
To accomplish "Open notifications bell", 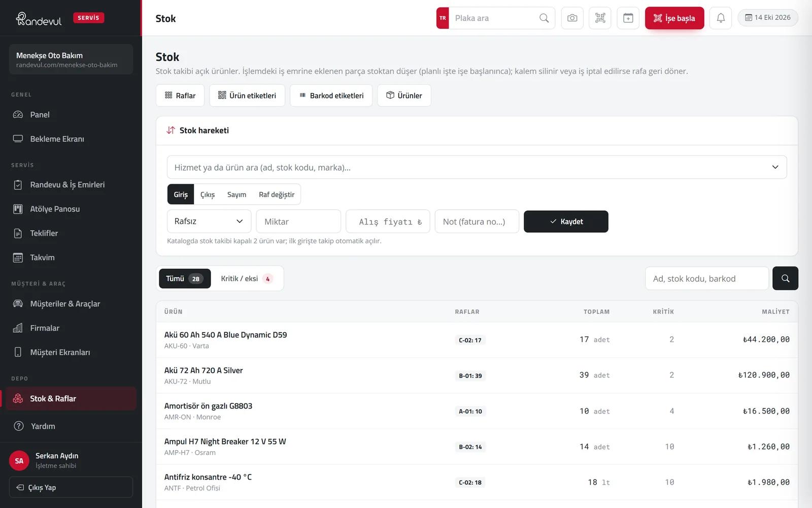I will pos(721,18).
